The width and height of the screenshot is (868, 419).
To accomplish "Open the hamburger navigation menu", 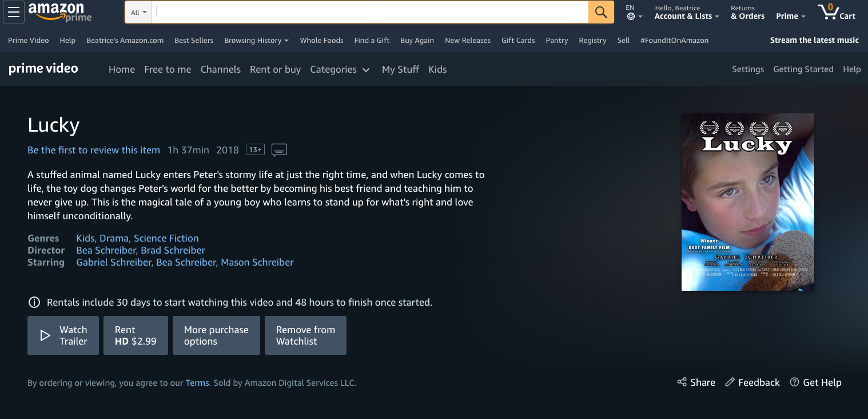I will click(x=14, y=12).
